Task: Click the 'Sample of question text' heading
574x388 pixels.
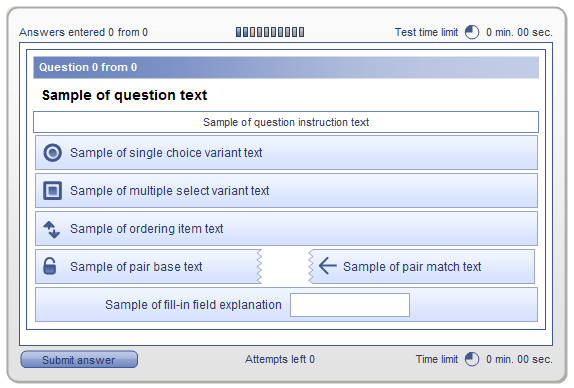Action: [124, 95]
